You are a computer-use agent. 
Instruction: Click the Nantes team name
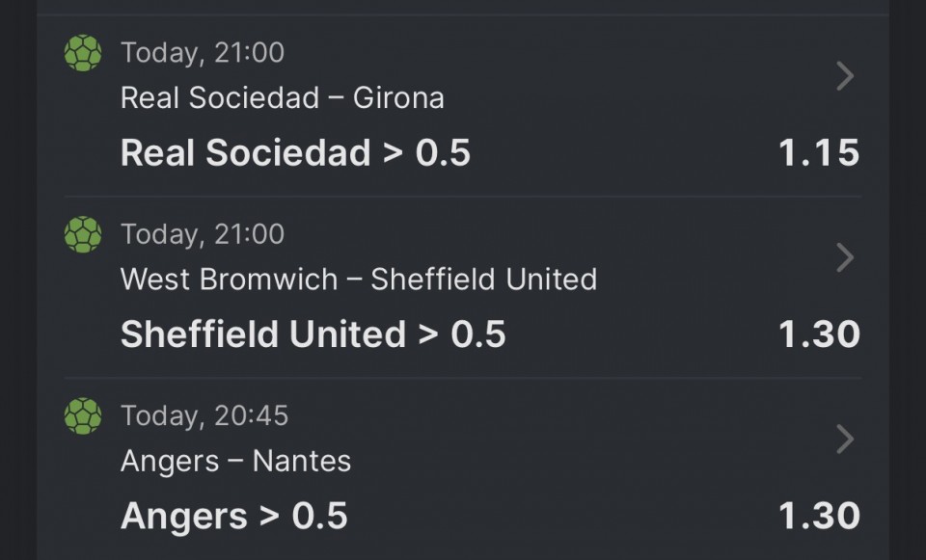(x=302, y=461)
